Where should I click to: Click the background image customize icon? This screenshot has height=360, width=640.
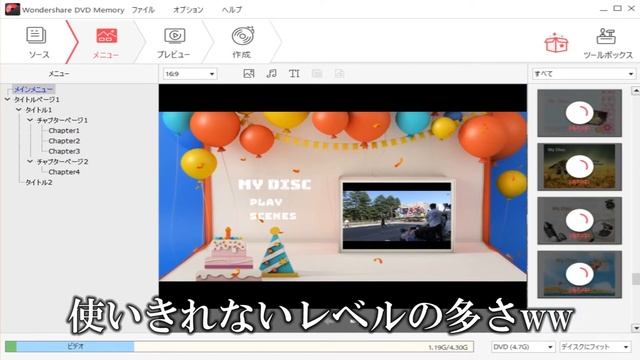(249, 73)
